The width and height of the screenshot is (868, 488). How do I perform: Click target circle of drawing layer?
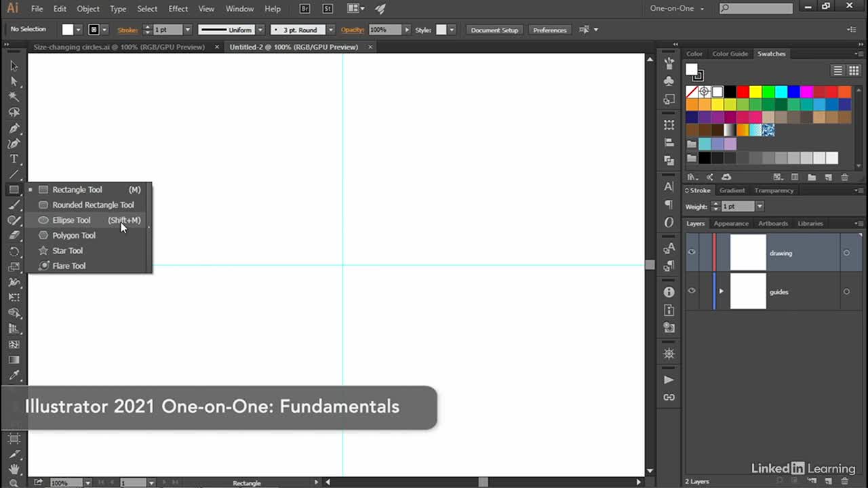tap(846, 253)
